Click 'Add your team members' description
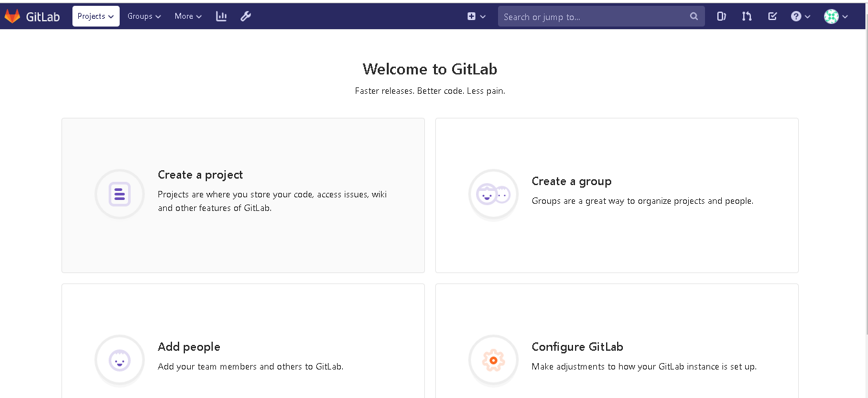This screenshot has width=868, height=398. [250, 367]
